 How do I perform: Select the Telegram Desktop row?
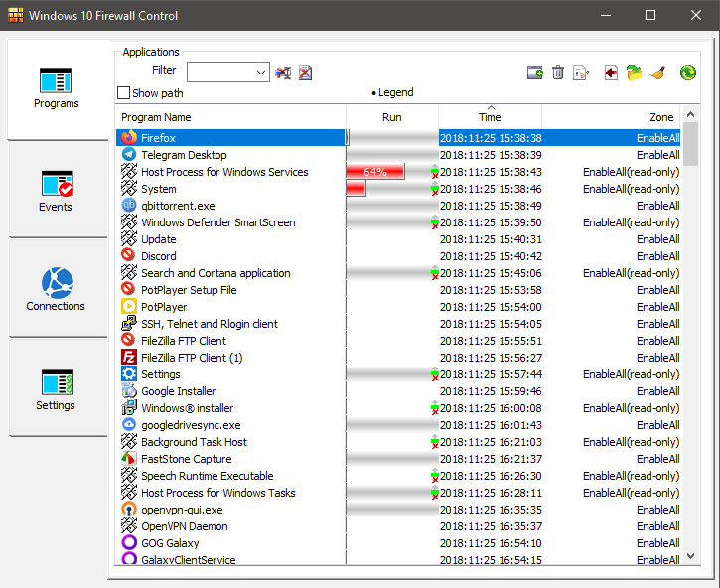pyautogui.click(x=184, y=155)
